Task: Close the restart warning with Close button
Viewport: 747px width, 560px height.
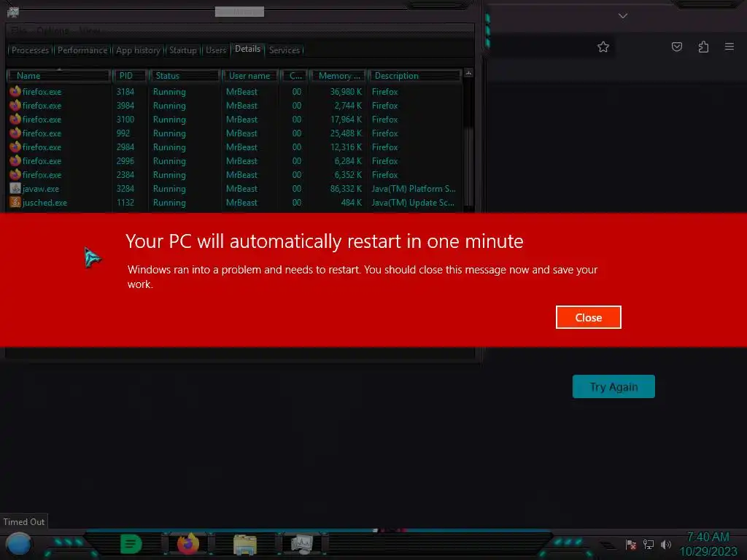Action: (589, 317)
